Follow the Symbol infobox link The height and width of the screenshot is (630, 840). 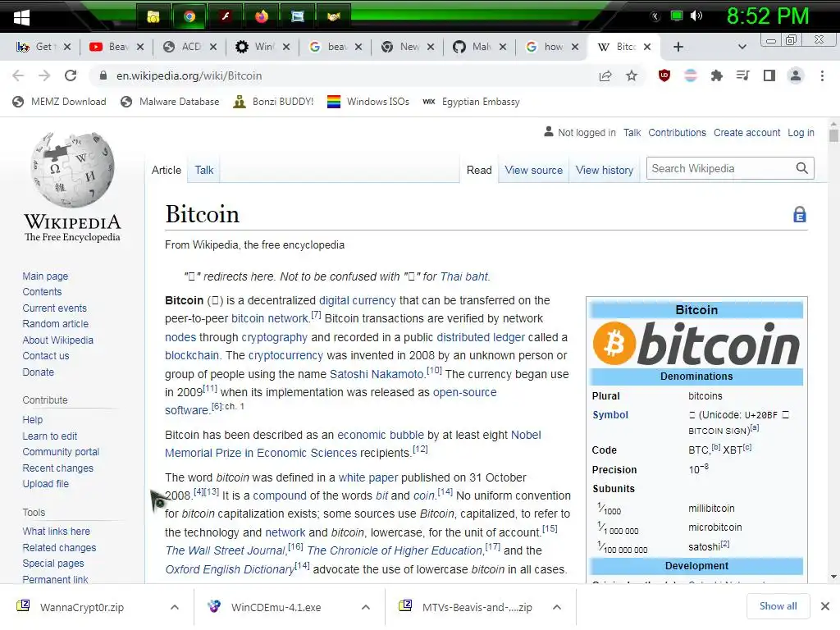coord(610,414)
